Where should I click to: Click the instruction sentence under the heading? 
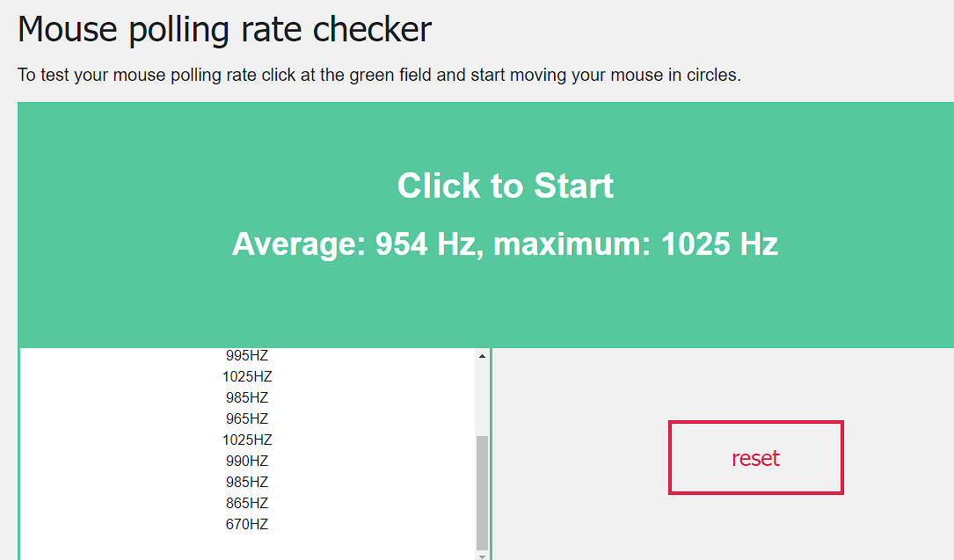pyautogui.click(x=379, y=75)
